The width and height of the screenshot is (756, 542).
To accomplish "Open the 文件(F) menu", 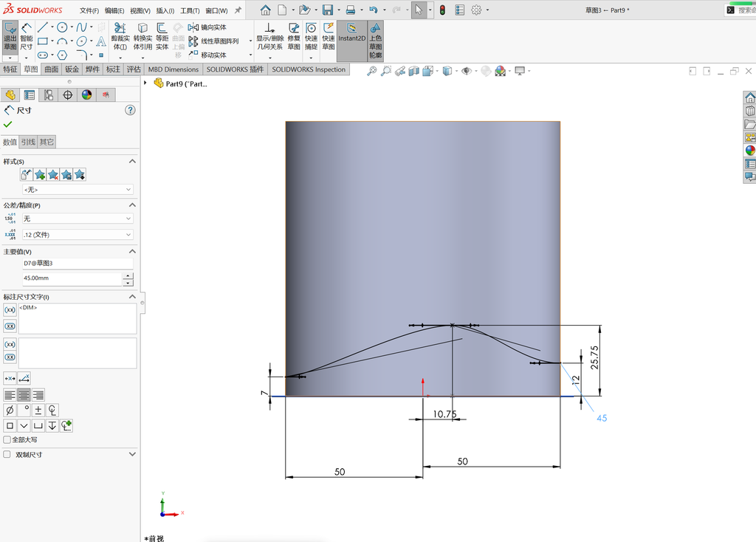I will coord(89,10).
